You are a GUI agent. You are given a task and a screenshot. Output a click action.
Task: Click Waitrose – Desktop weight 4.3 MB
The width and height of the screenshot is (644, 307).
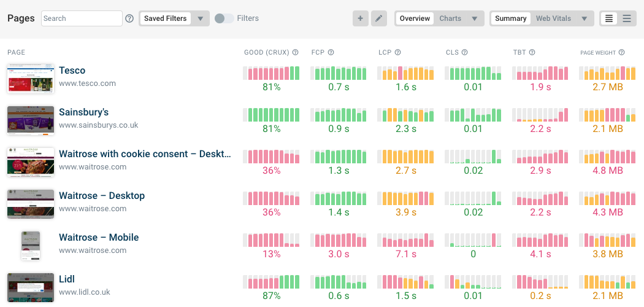click(x=607, y=212)
